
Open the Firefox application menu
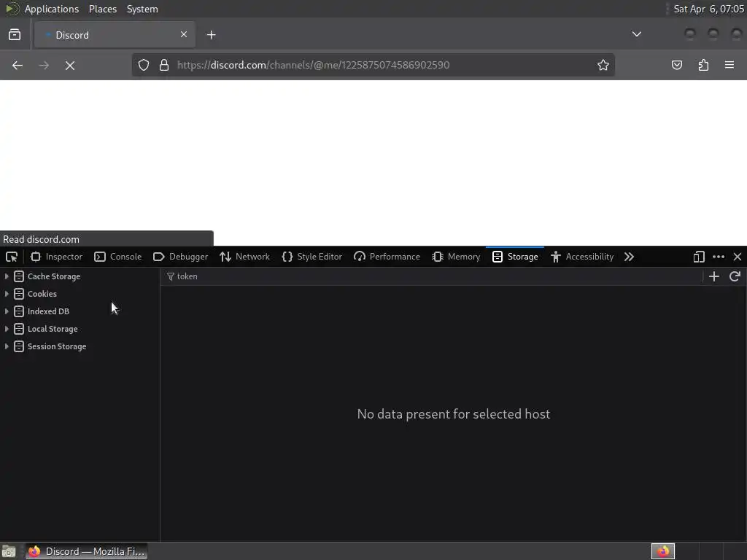[x=729, y=65]
